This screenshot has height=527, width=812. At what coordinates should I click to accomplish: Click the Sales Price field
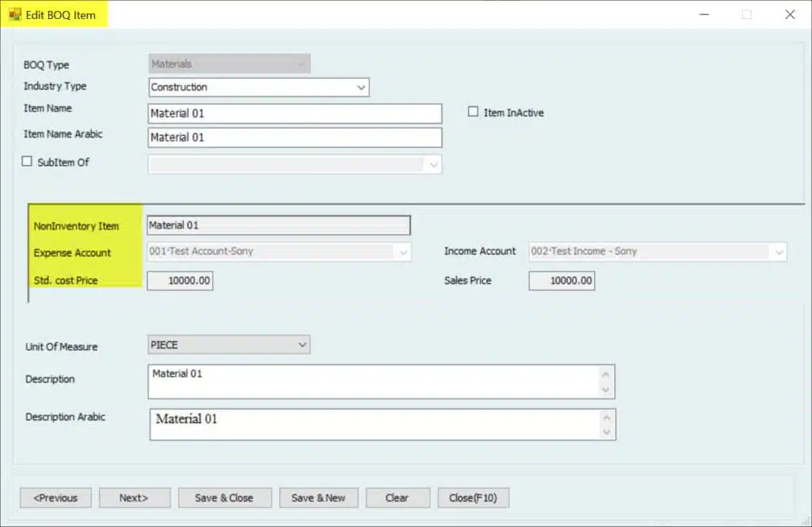tap(561, 281)
